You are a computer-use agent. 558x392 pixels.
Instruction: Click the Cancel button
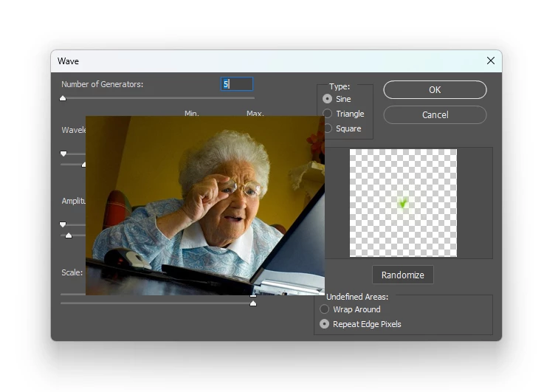click(x=435, y=114)
